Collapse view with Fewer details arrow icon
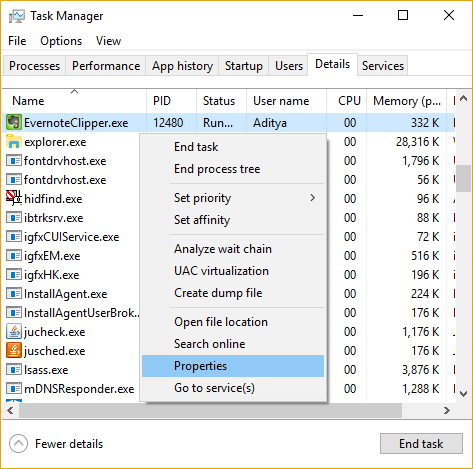473x469 pixels. point(18,444)
